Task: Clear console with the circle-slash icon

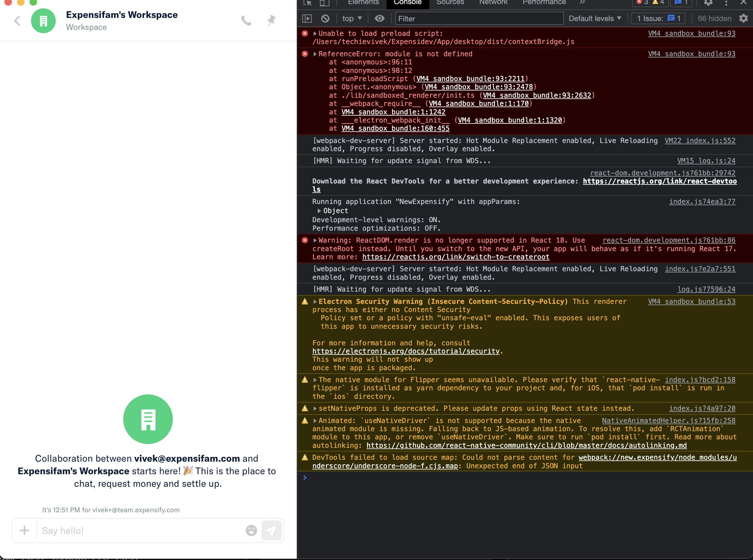Action: [x=325, y=19]
